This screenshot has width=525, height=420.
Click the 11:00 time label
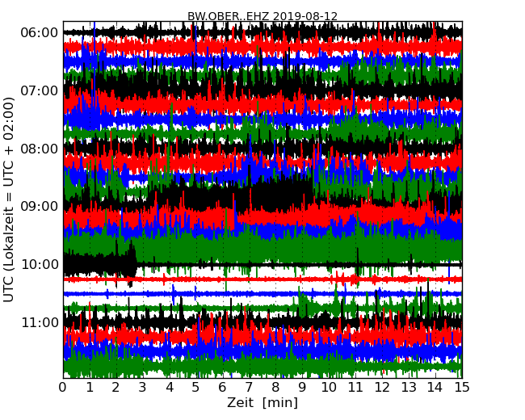coord(40,322)
